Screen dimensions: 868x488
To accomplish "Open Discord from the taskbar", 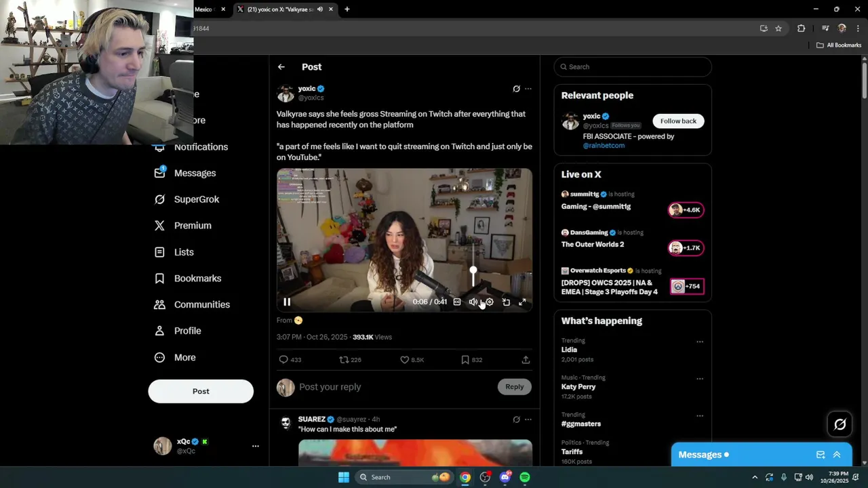I will 505,477.
